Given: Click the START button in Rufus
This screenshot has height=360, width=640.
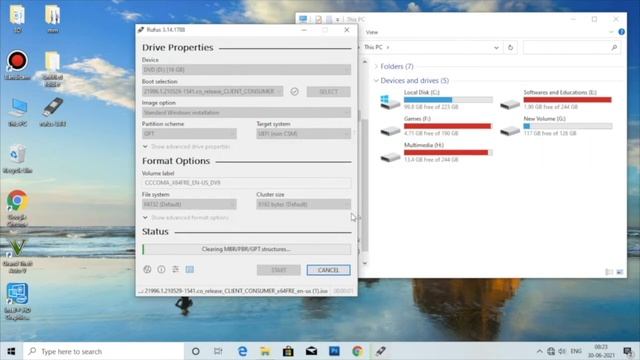Looking at the screenshot, I should point(279,270).
